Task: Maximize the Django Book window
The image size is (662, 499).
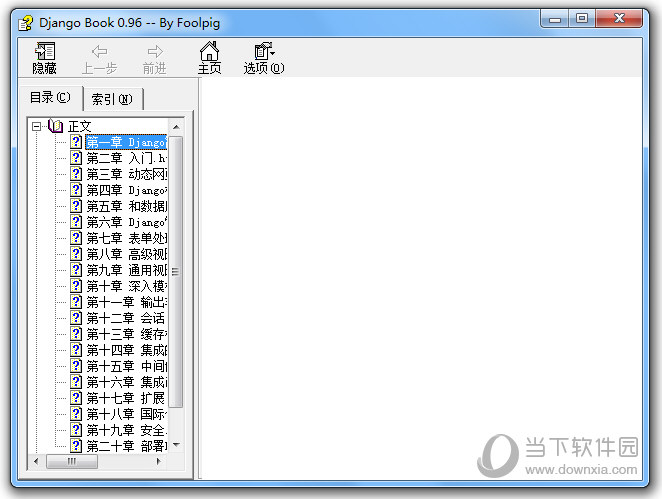Action: click(582, 19)
